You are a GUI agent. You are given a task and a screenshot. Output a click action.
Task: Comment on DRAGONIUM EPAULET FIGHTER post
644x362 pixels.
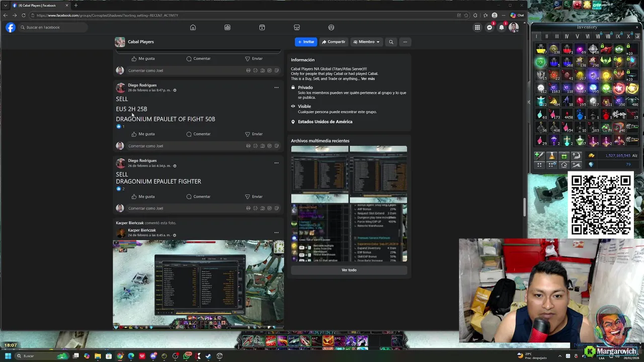[x=198, y=197]
